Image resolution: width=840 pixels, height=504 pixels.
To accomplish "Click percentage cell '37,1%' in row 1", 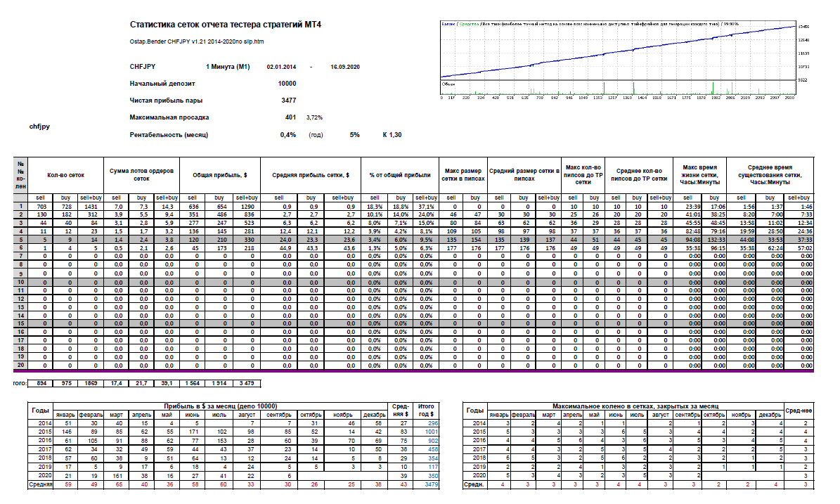I will [426, 206].
